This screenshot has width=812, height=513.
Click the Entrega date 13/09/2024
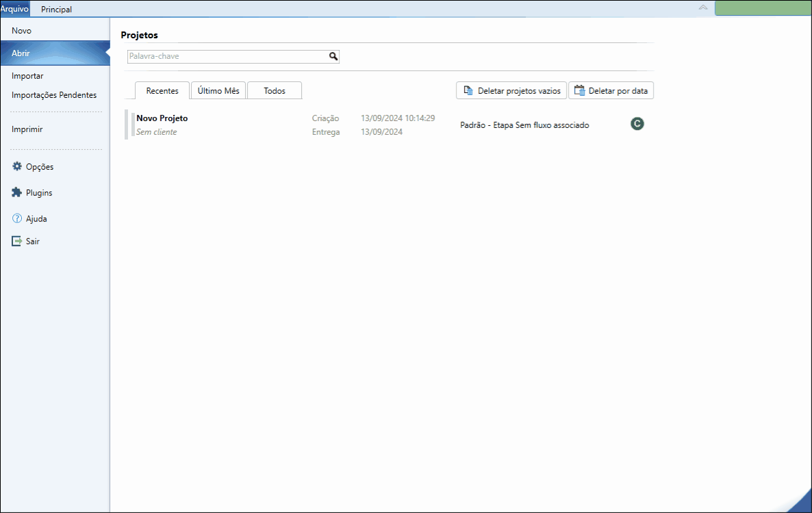[x=381, y=132]
